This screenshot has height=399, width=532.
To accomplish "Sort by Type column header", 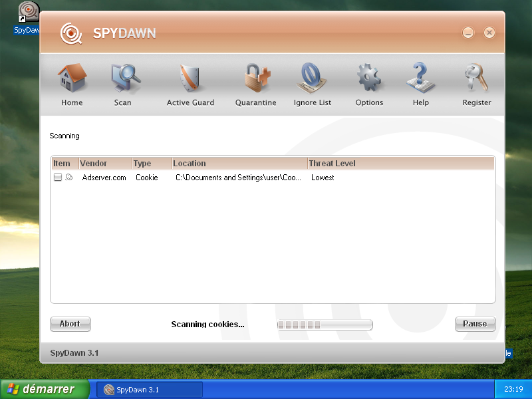I will pyautogui.click(x=152, y=164).
